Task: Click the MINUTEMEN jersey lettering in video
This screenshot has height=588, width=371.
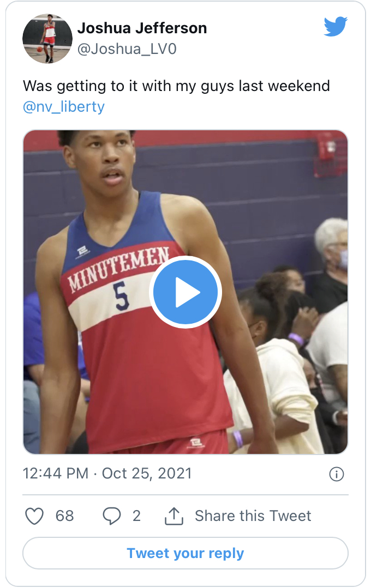Action: [117, 269]
